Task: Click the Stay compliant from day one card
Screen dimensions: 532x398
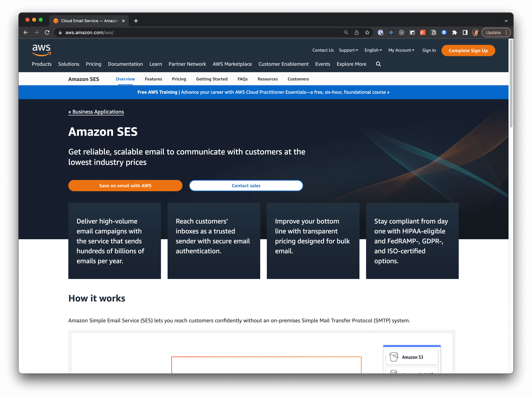Action: (412, 241)
